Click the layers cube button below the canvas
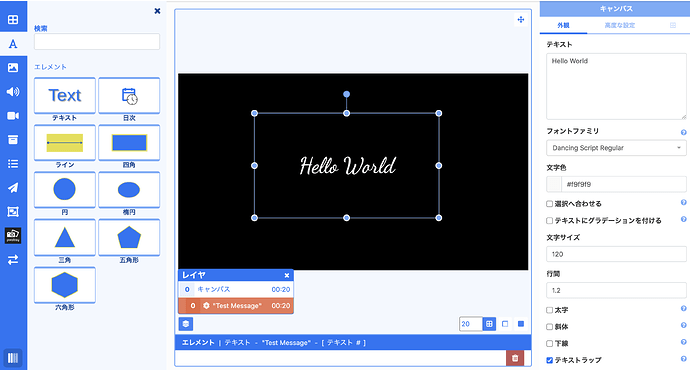The height and width of the screenshot is (370, 690). pos(186,324)
